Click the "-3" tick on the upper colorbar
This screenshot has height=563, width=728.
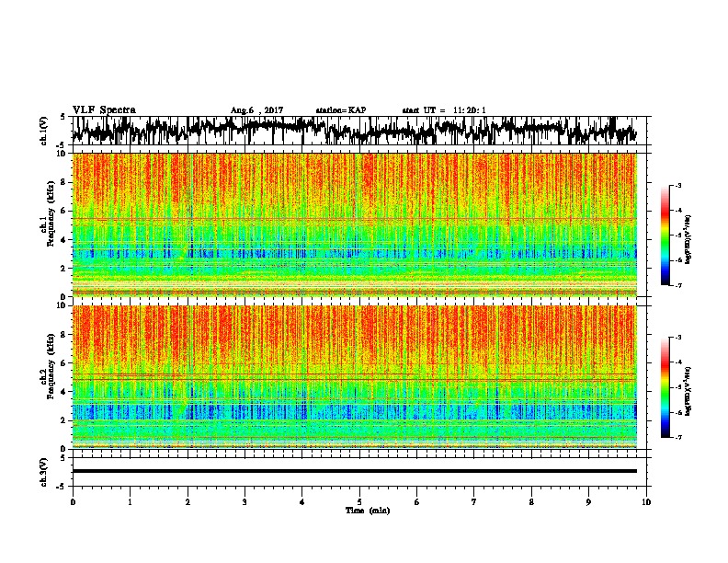pyautogui.click(x=677, y=185)
